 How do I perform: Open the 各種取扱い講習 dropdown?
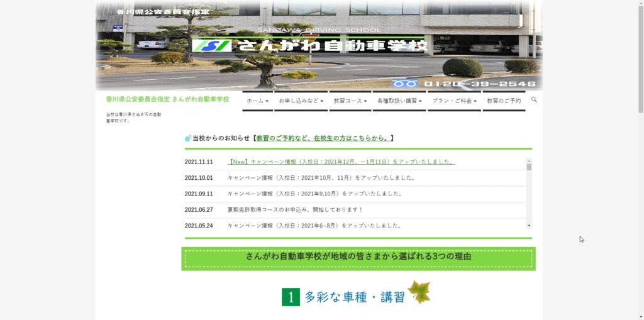(x=399, y=101)
